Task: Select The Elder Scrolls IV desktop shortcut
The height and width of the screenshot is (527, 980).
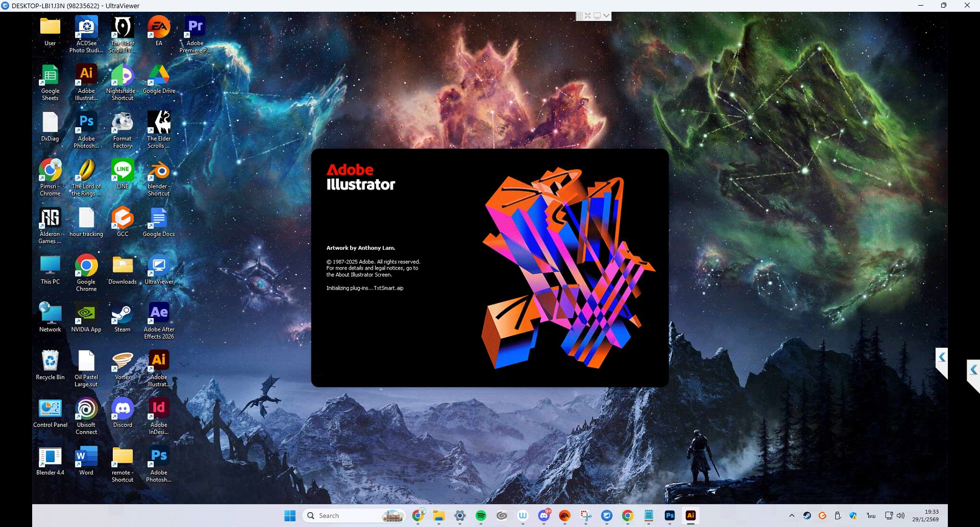Action: 122,34
